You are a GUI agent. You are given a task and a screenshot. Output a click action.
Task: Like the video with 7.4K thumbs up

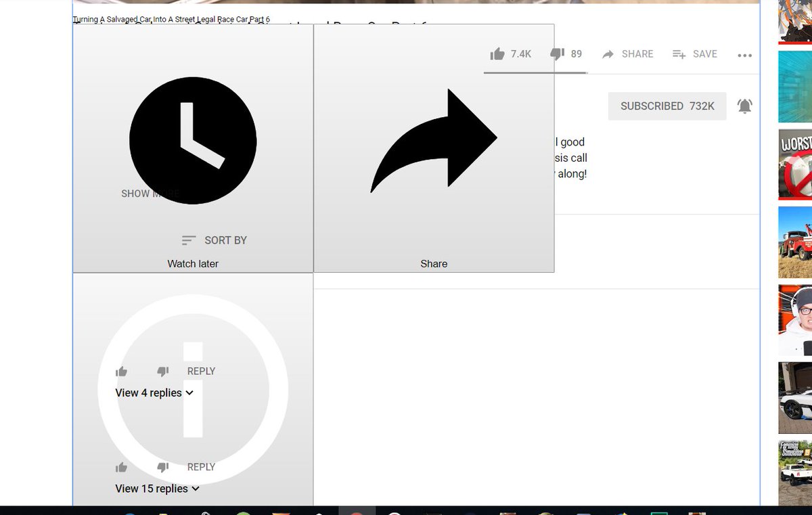point(510,54)
